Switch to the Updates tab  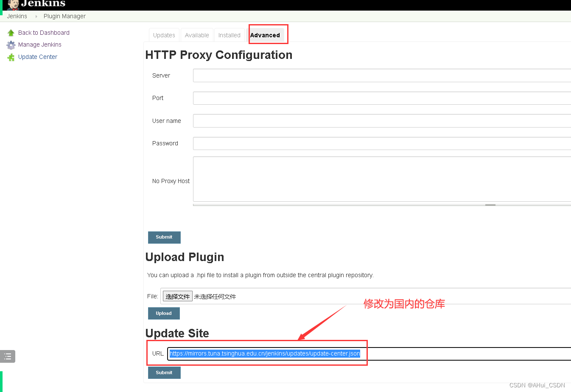164,35
